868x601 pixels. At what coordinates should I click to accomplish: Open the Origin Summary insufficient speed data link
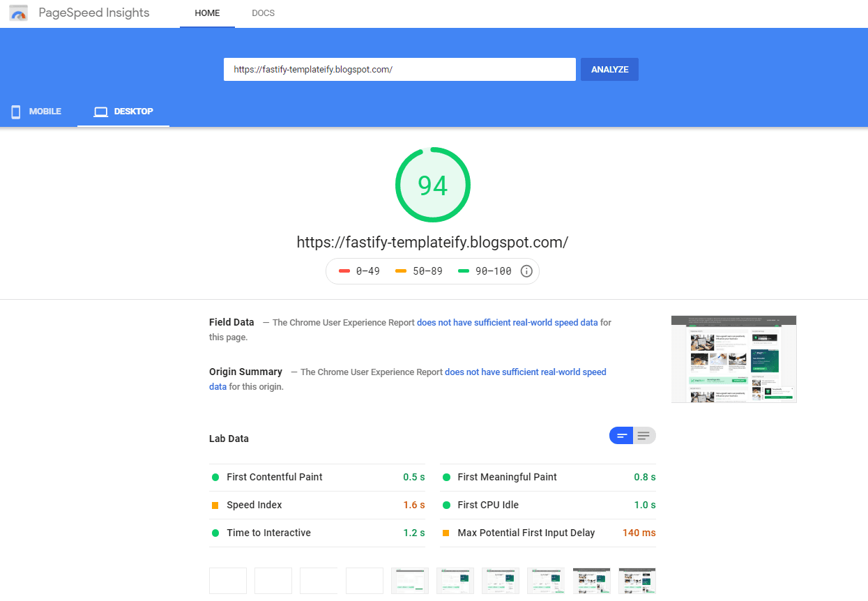408,379
